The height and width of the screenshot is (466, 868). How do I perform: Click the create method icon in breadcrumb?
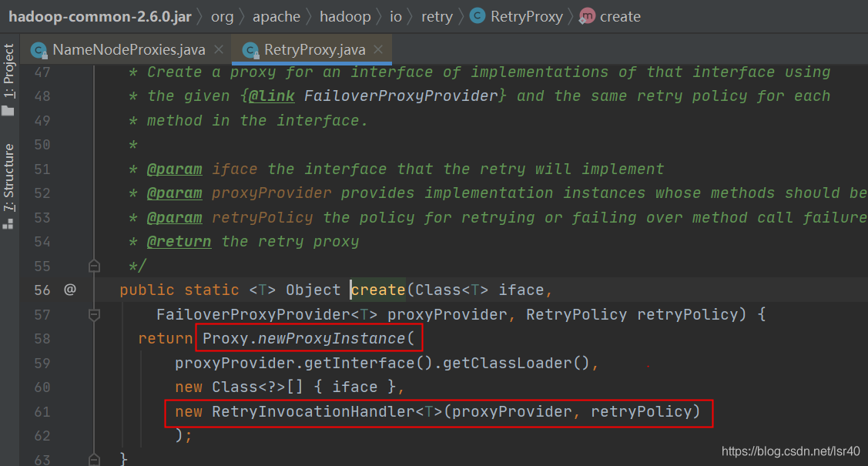coord(586,16)
